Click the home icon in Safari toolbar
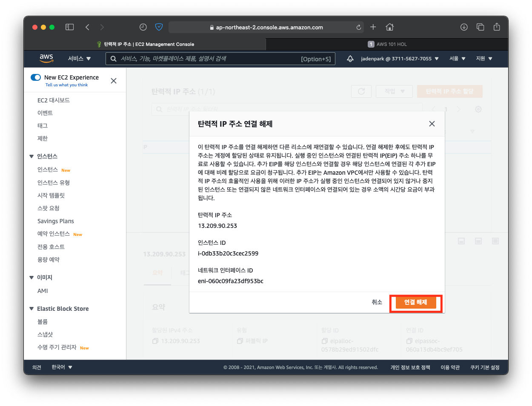Screen dimensions: 532x406 coord(389,27)
